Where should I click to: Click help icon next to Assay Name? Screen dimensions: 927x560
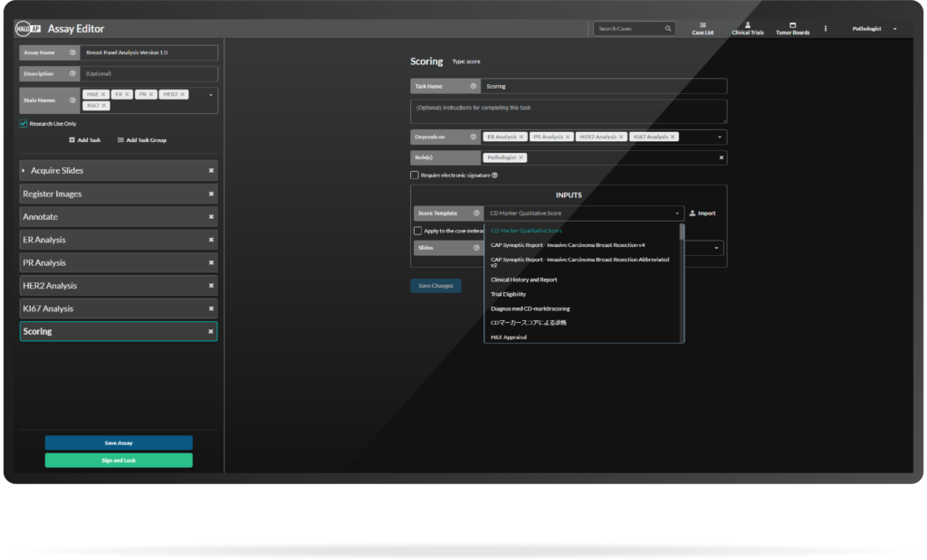point(72,53)
